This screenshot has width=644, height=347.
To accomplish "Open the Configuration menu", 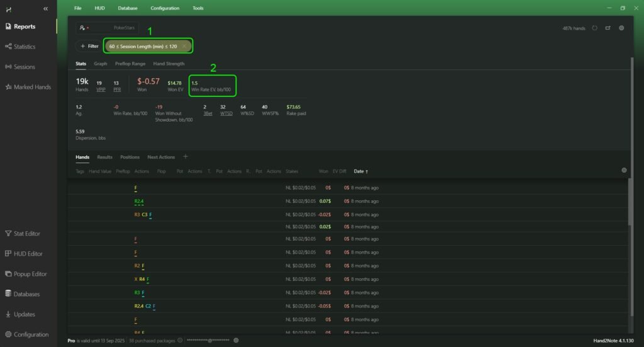I will coord(165,8).
